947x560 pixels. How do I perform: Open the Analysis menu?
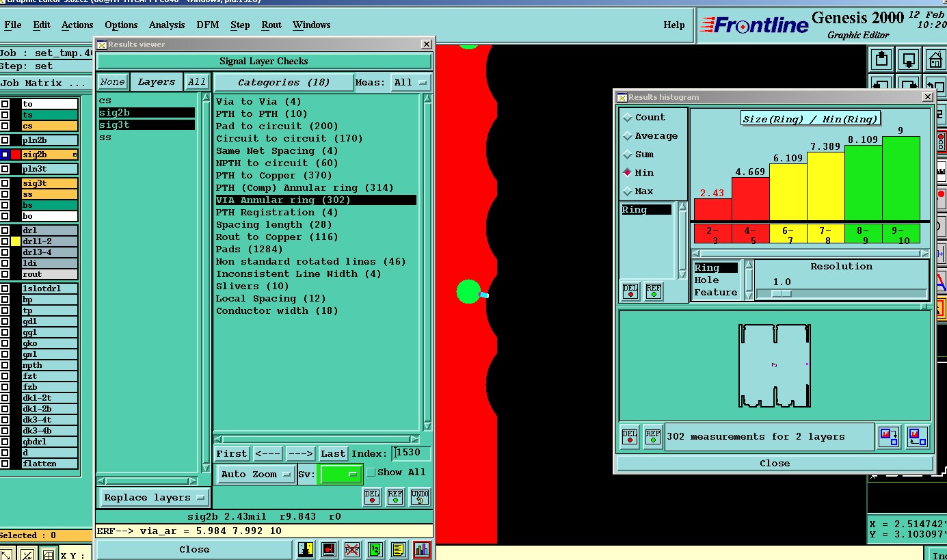(167, 25)
